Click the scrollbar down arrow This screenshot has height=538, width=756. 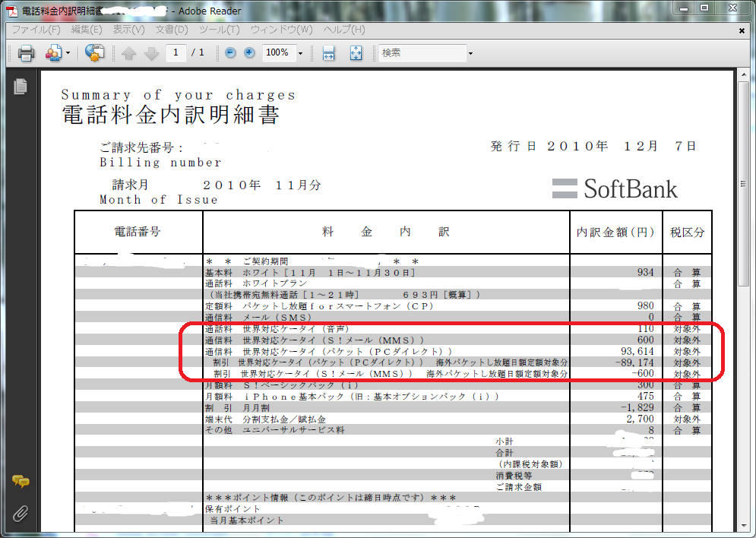click(x=743, y=526)
